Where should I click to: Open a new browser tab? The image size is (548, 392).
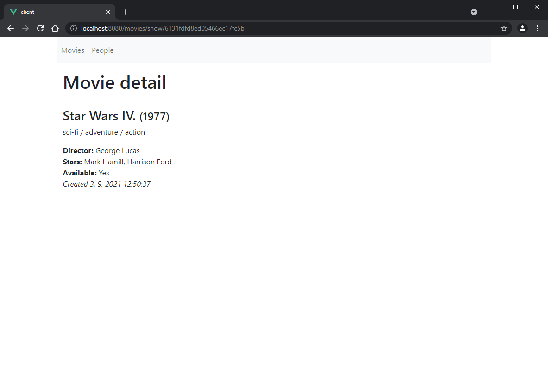pos(126,12)
